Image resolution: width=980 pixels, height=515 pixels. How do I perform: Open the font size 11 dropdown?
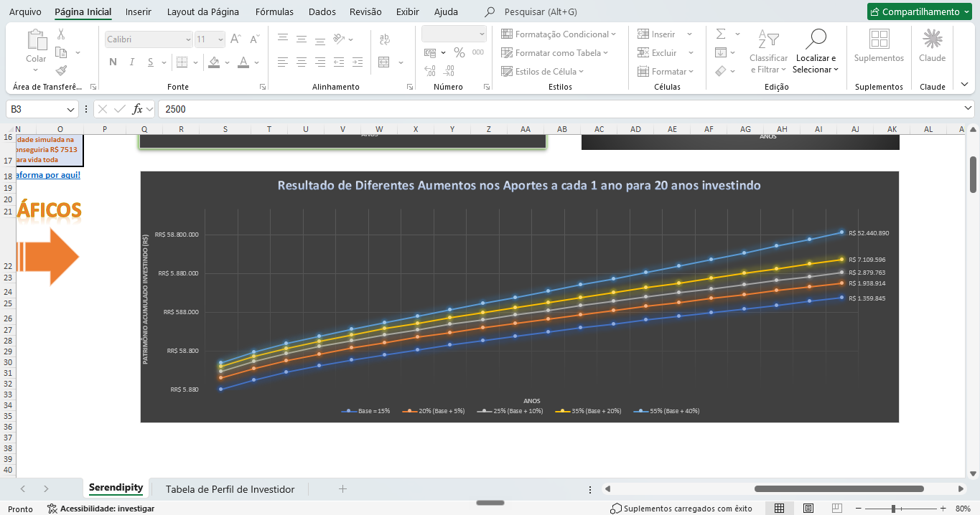pos(220,39)
